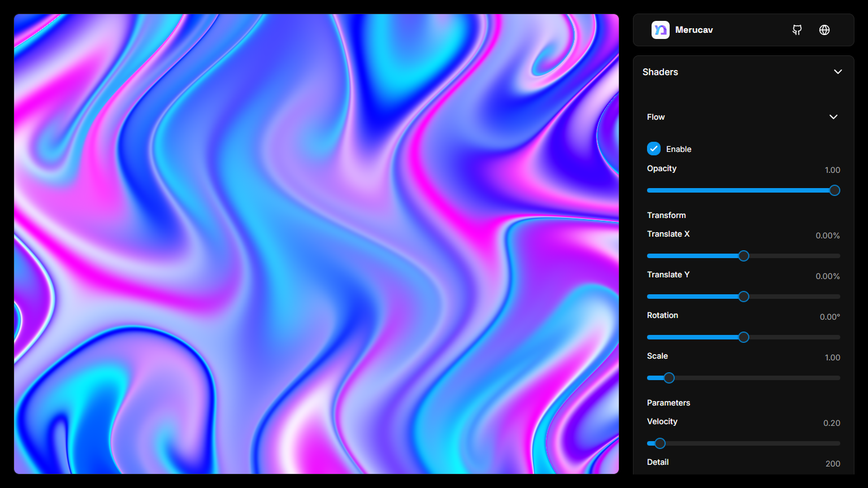
Task: Click the Translate X percentage value
Action: [x=827, y=236]
